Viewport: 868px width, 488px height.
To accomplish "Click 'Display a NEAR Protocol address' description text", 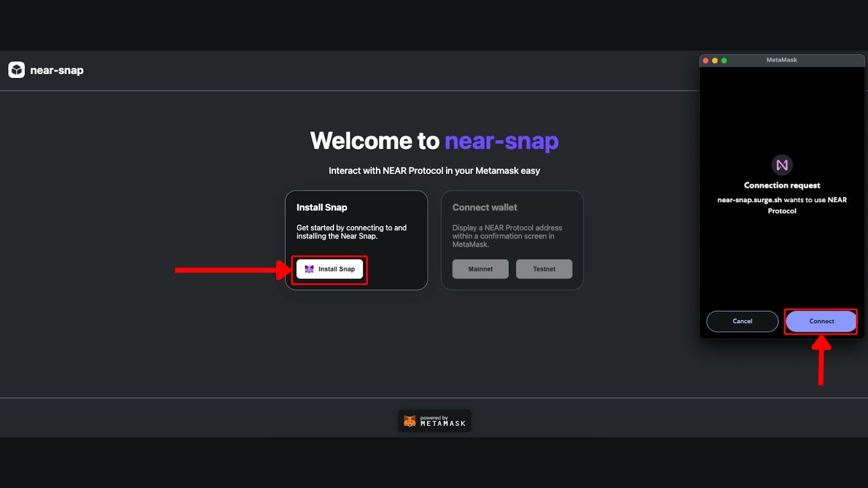I will tap(507, 236).
